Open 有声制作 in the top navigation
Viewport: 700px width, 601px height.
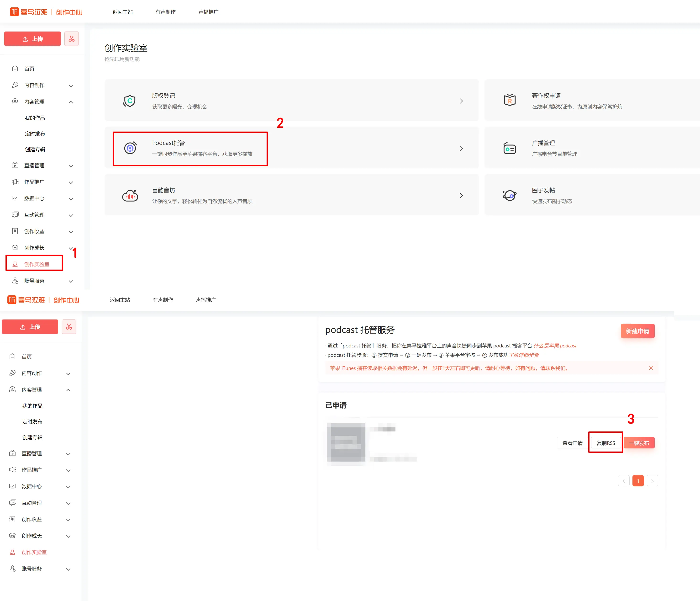click(165, 12)
